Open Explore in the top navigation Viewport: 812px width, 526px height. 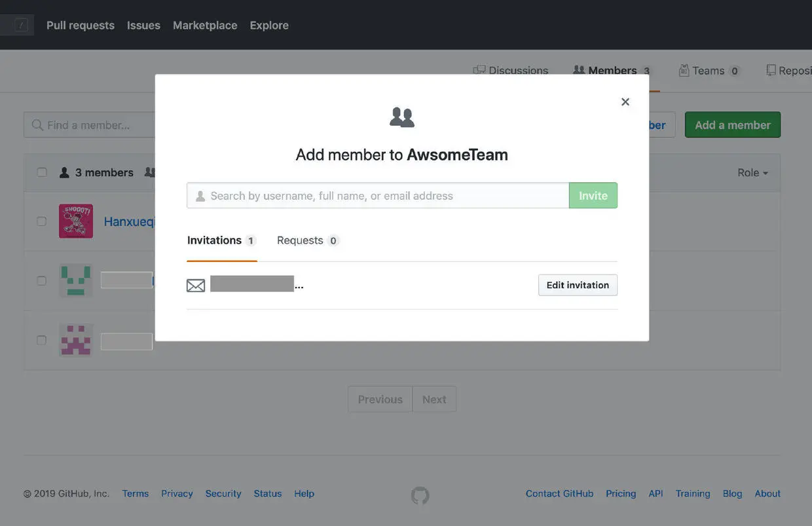269,25
